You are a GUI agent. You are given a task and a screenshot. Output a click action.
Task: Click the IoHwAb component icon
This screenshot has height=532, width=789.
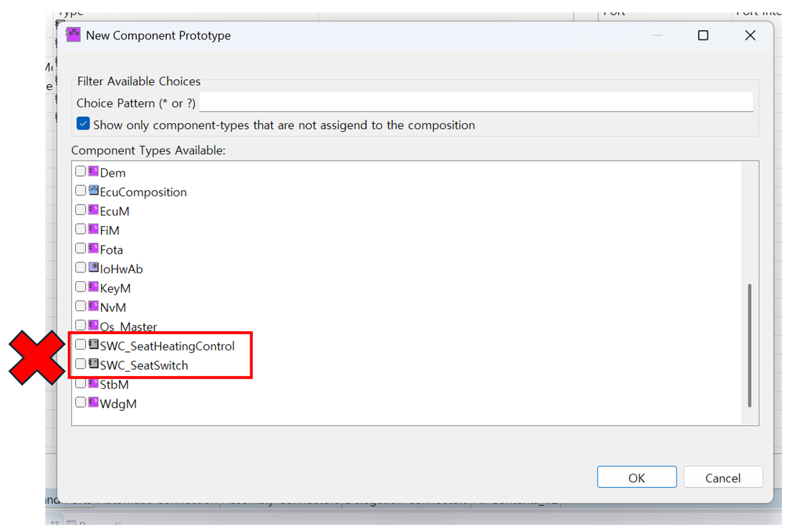[x=93, y=268]
